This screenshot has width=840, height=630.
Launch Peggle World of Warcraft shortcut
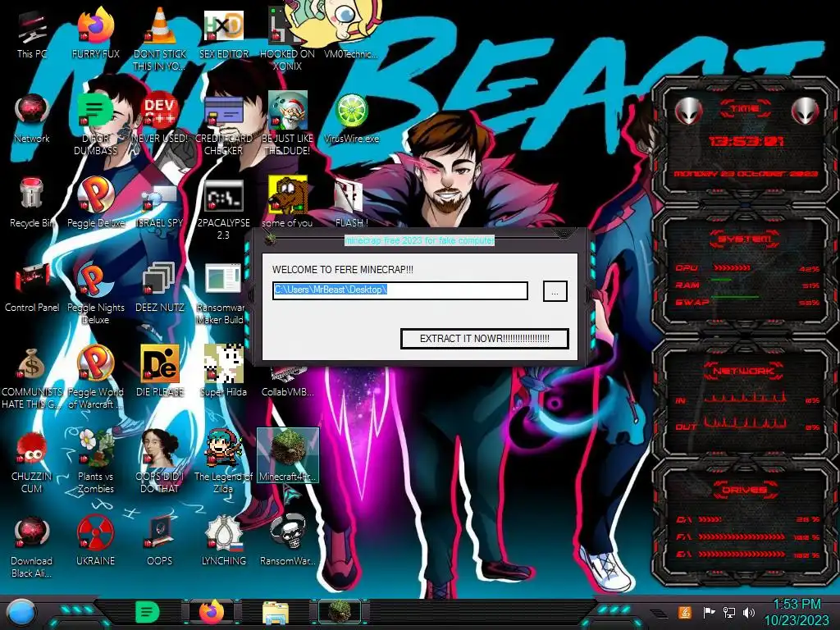pos(95,378)
